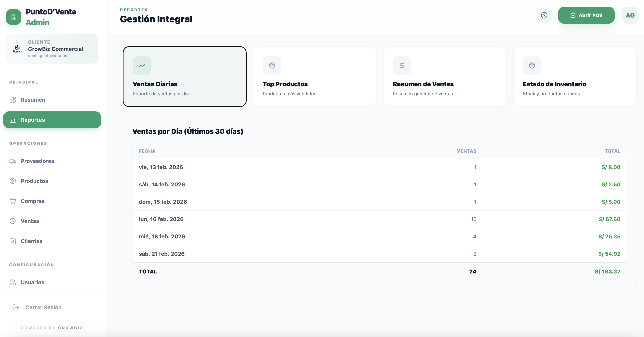Go to Clientes section
This screenshot has height=337, width=644.
click(x=52, y=241)
